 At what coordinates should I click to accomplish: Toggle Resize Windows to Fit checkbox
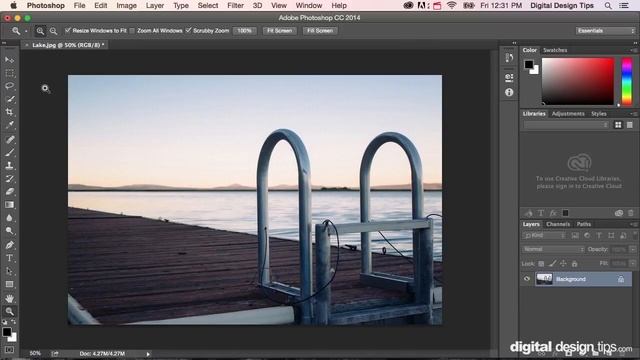coord(68,31)
